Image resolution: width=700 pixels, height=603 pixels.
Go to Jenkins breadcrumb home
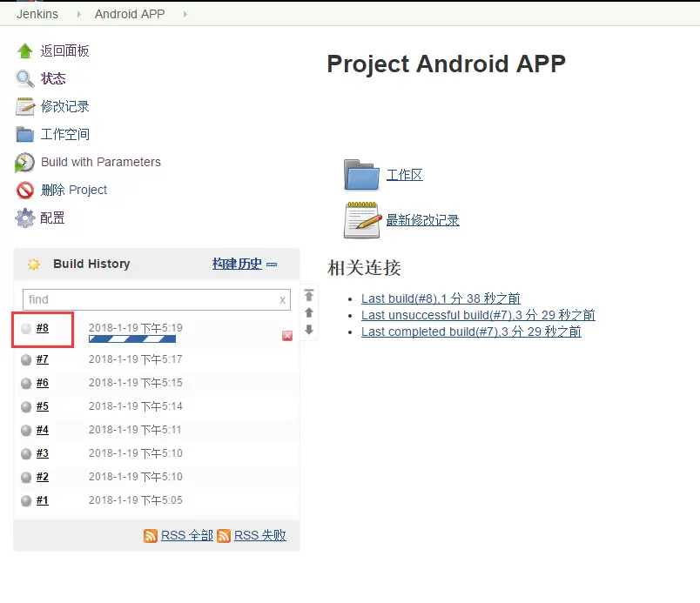click(37, 14)
